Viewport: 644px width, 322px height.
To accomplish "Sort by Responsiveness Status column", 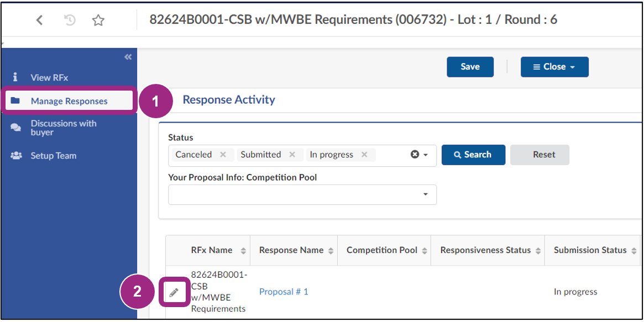I will 538,251.
